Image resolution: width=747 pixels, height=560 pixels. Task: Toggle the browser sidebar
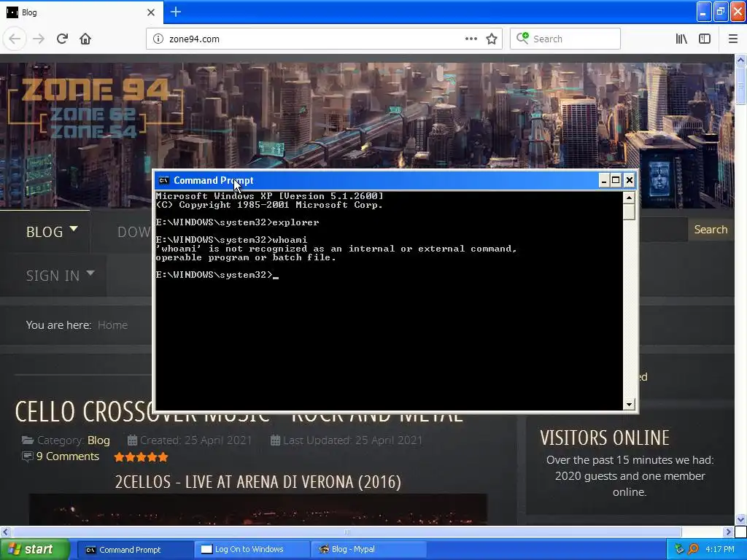coord(705,39)
